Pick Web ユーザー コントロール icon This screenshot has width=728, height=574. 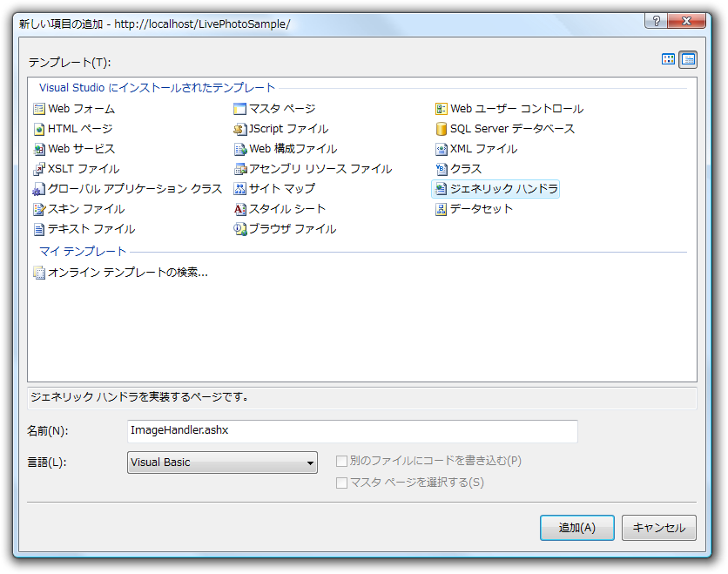coord(442,109)
